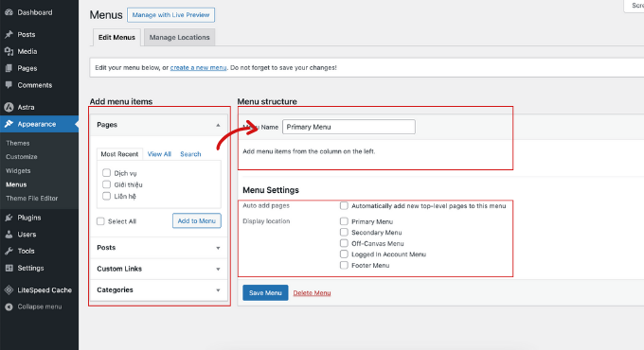Click the Media icon in sidebar
The height and width of the screenshot is (350, 644).
click(x=9, y=51)
